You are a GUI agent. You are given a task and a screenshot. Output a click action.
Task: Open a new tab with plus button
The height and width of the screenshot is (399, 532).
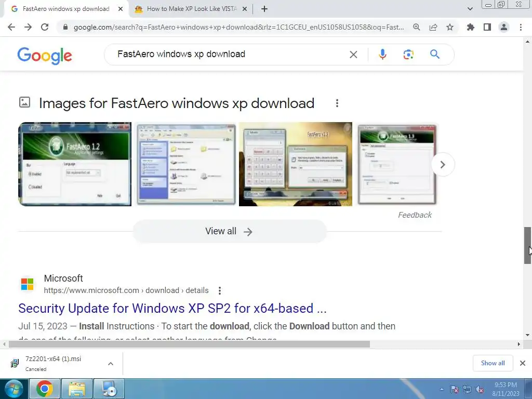[264, 9]
